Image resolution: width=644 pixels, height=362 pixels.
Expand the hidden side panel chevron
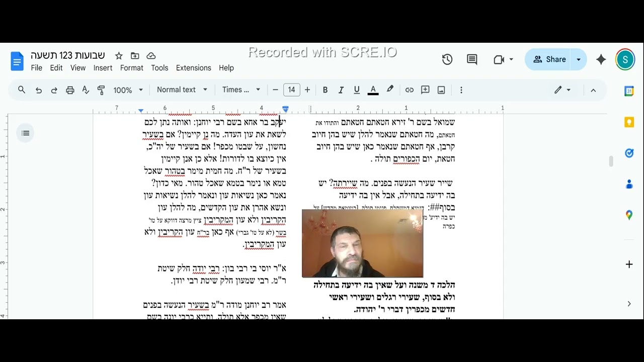coord(629,304)
